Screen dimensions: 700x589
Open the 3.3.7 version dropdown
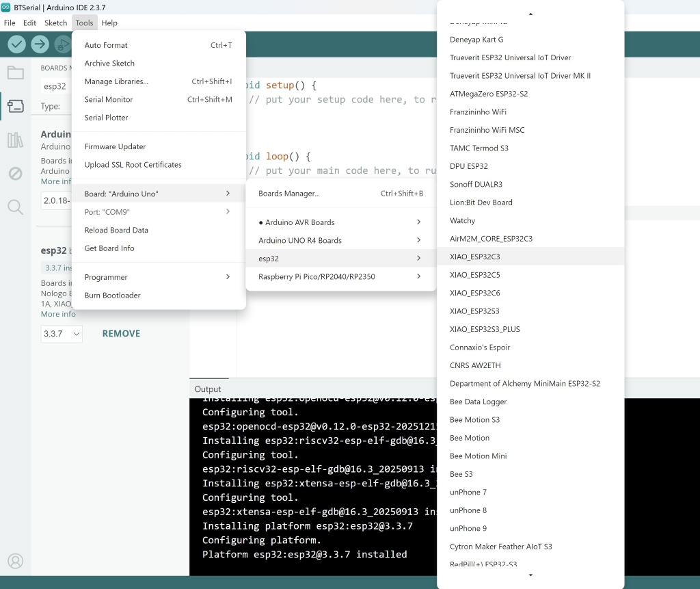point(62,334)
